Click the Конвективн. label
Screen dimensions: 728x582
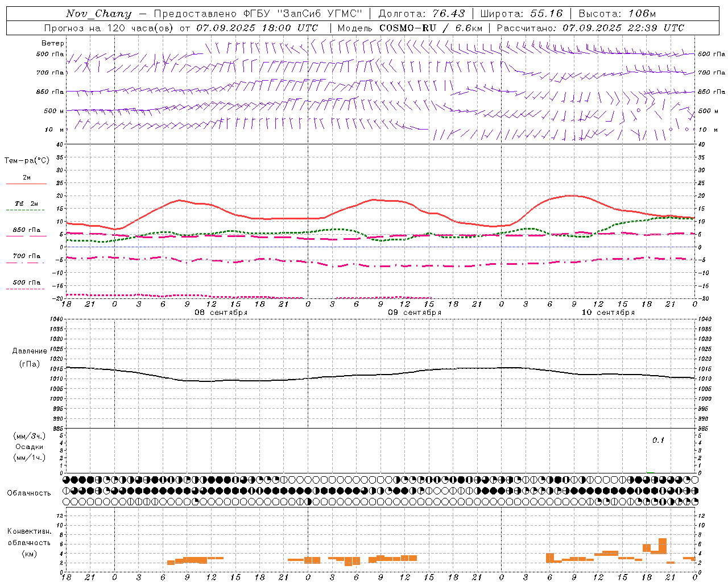pos(29,531)
